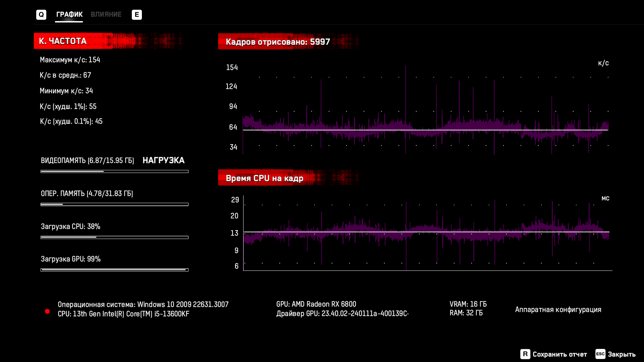Click Сохранить отчет button
The image size is (644, 362).
tap(559, 354)
